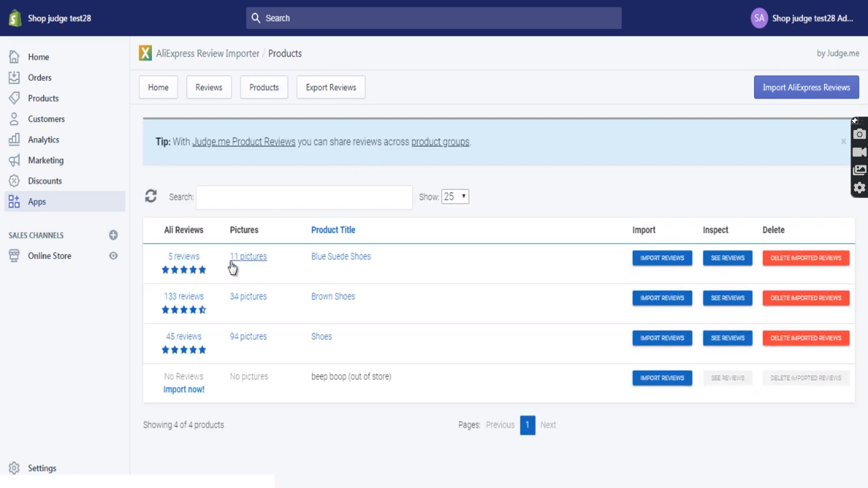
Task: Sort by Product Title column header
Action: pyautogui.click(x=333, y=230)
